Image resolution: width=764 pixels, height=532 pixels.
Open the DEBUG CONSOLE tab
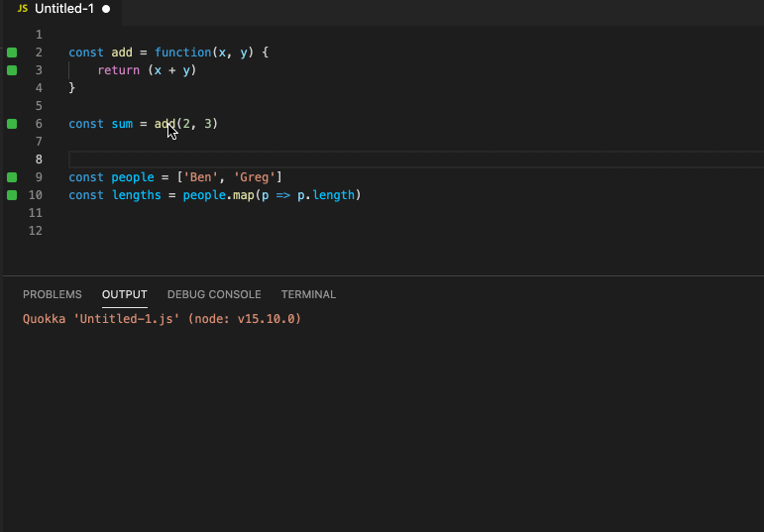point(214,294)
